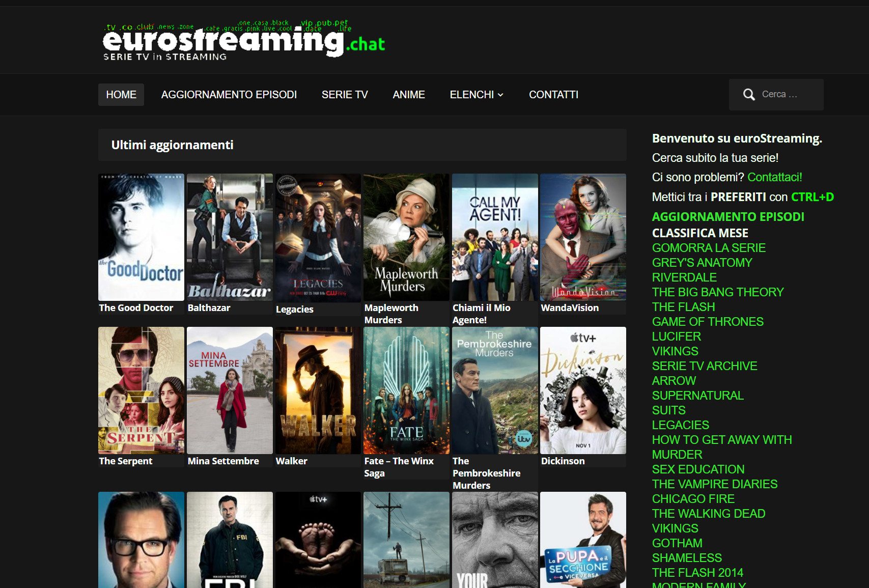Click SERIE TV ARCHIVE in the sidebar
This screenshot has width=869, height=588.
click(x=704, y=366)
